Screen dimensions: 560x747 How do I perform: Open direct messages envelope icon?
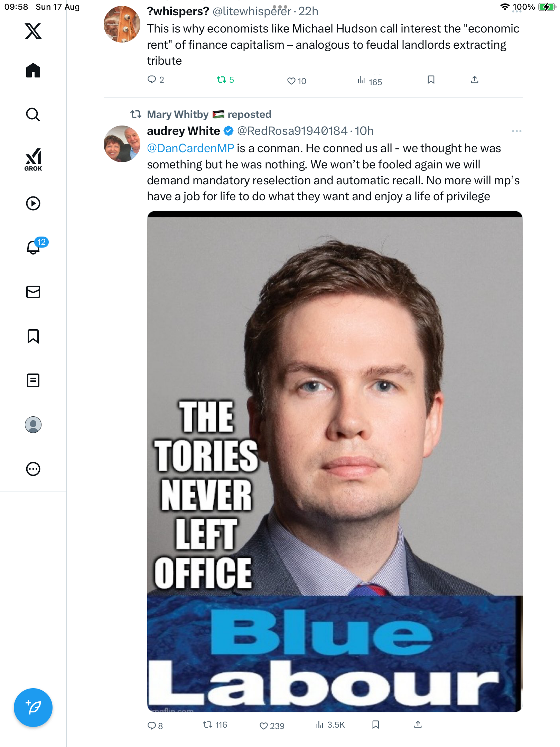[33, 292]
